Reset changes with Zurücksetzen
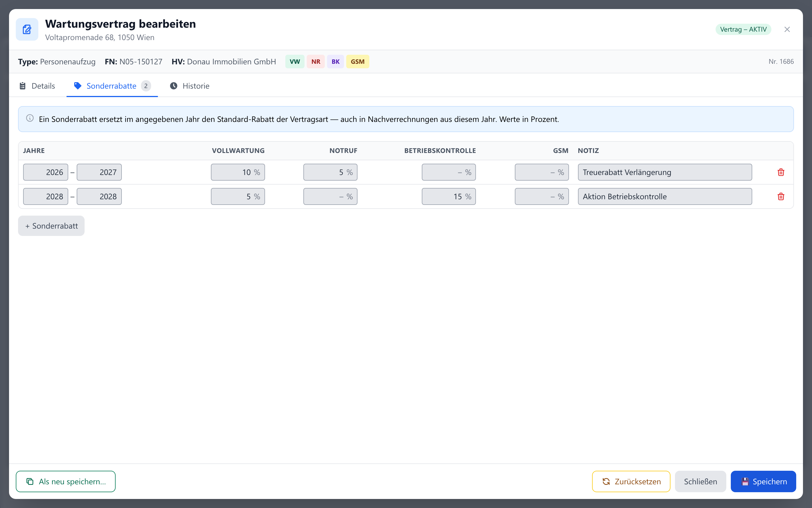 tap(631, 481)
